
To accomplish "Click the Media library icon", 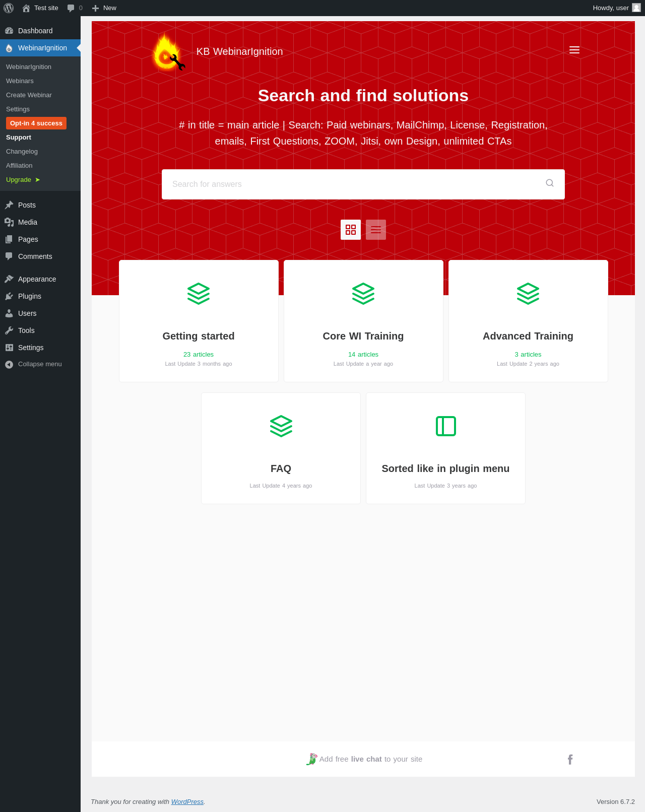I will click(x=9, y=222).
